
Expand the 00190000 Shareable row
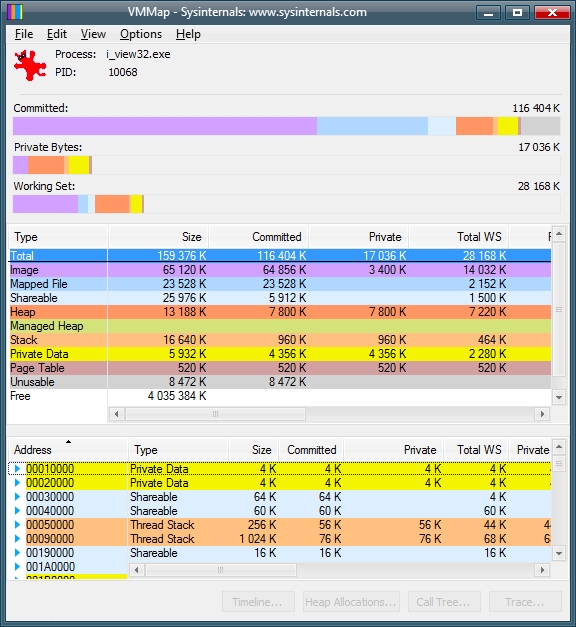(17, 552)
